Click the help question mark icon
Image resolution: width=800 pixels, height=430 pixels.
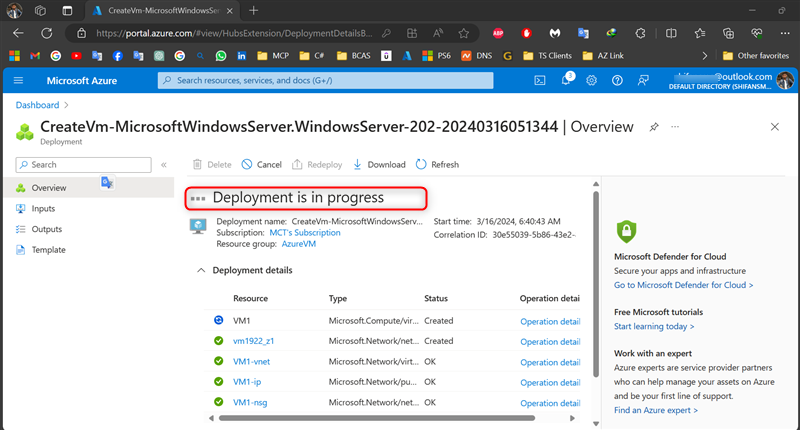(617, 80)
